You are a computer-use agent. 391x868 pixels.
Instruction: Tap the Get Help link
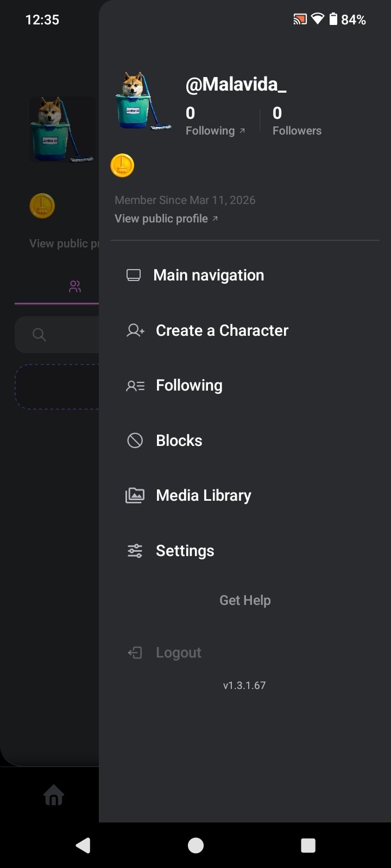245,601
